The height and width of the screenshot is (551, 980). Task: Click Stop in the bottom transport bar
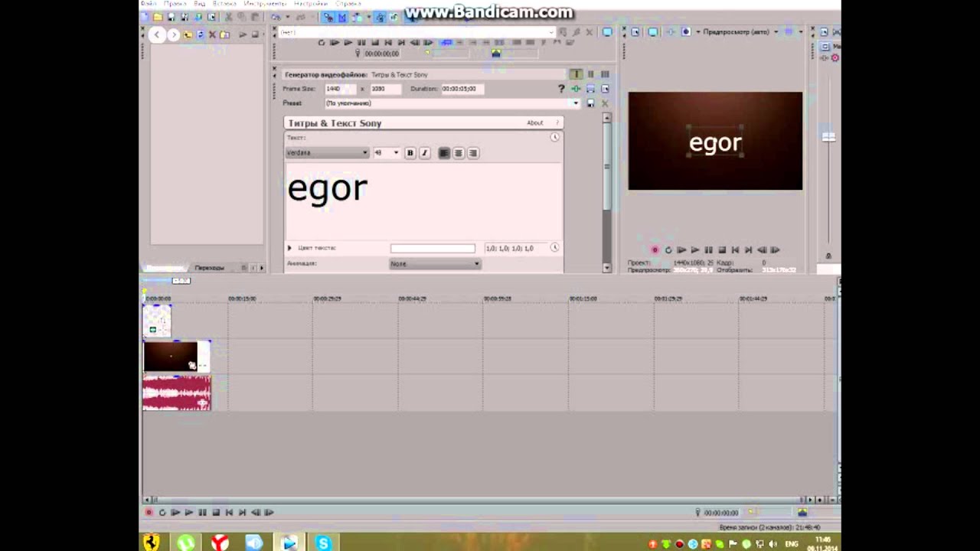[x=216, y=513]
